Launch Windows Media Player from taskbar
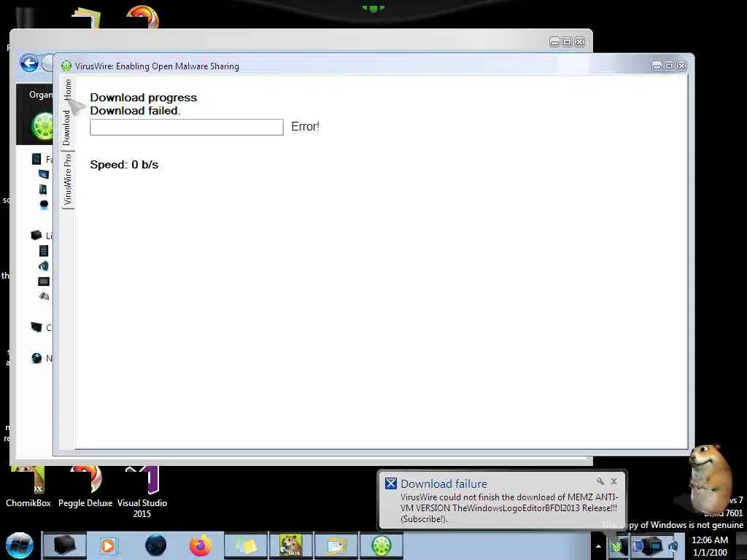Screen dimensions: 747x560 [108, 545]
